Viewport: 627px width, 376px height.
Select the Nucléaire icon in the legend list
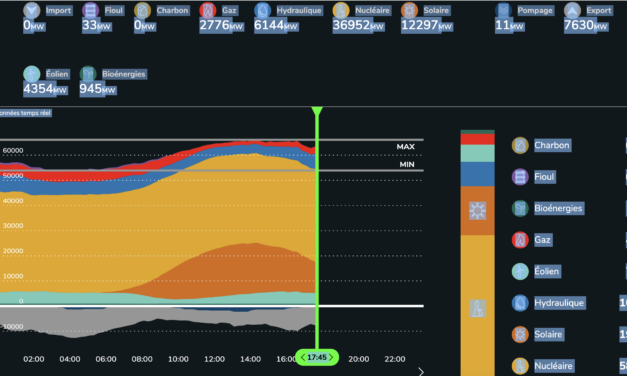point(520,366)
